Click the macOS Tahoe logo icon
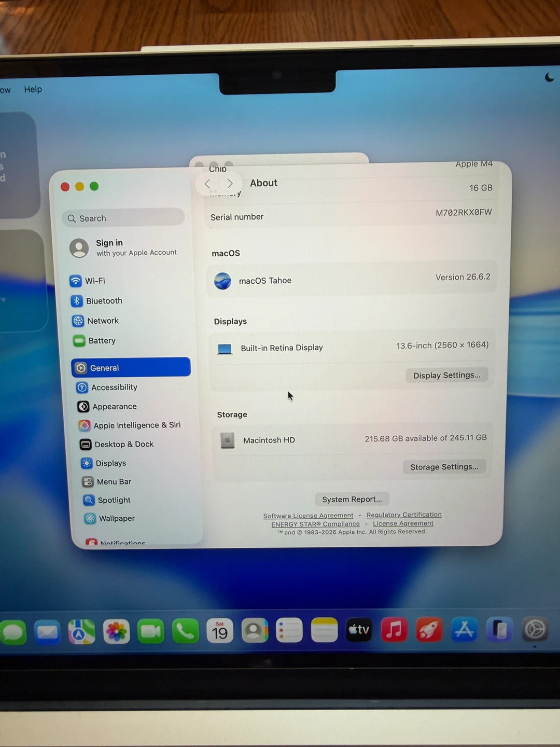Screen dimensions: 560x747 [222, 281]
